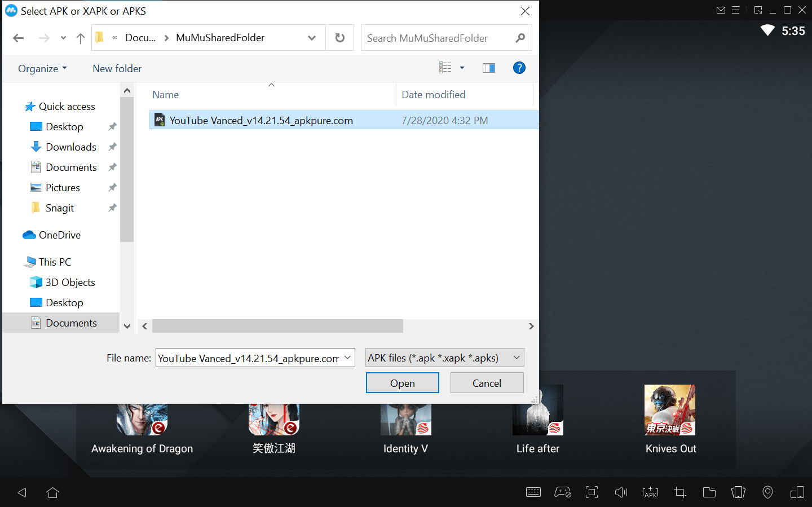Open the virtual keyboard icon

[533, 492]
